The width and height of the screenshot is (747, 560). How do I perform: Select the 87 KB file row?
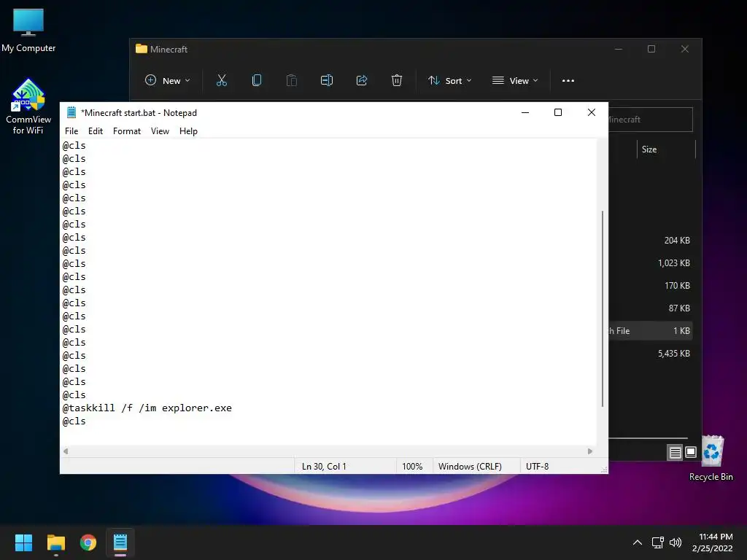(x=650, y=308)
